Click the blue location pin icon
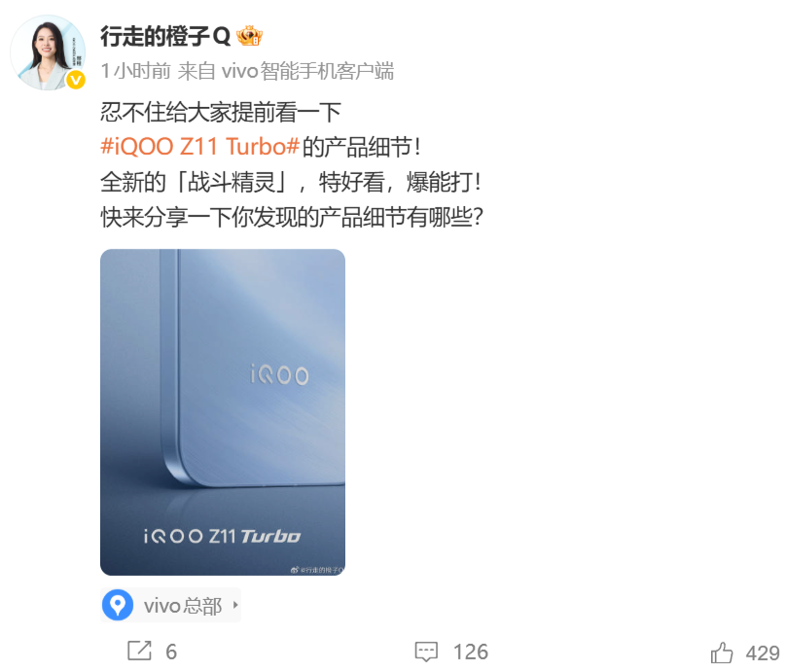Image resolution: width=786 pixels, height=672 pixels. pyautogui.click(x=118, y=605)
